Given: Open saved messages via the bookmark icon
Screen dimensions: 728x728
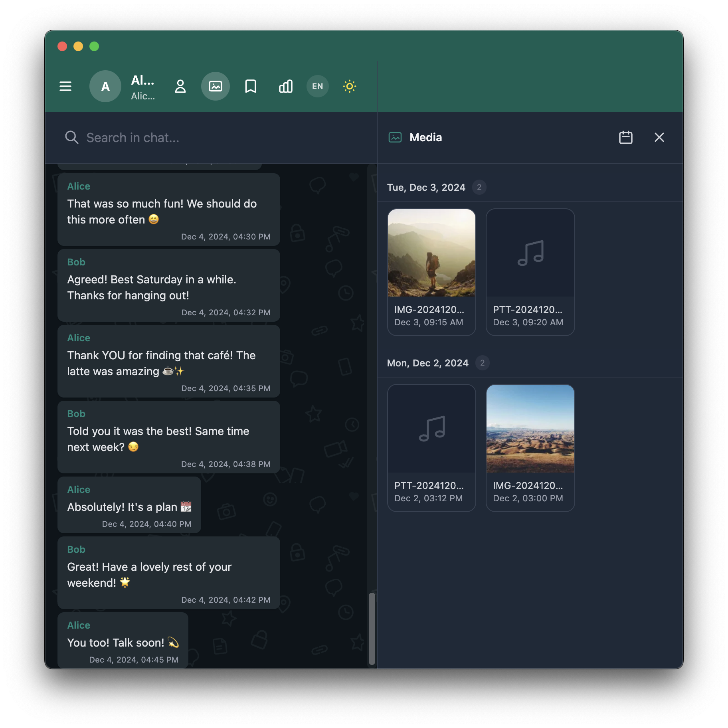Looking at the screenshot, I should 250,86.
